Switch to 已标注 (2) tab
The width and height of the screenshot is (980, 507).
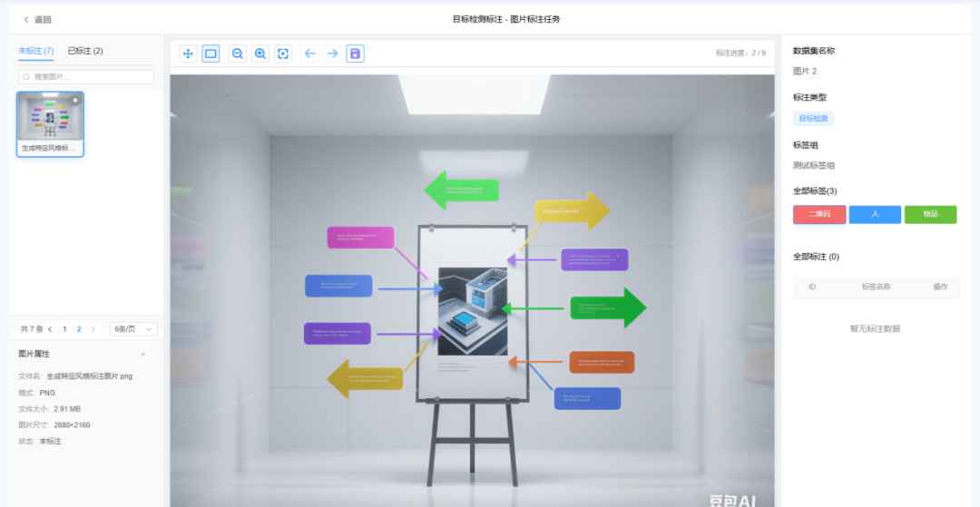85,51
